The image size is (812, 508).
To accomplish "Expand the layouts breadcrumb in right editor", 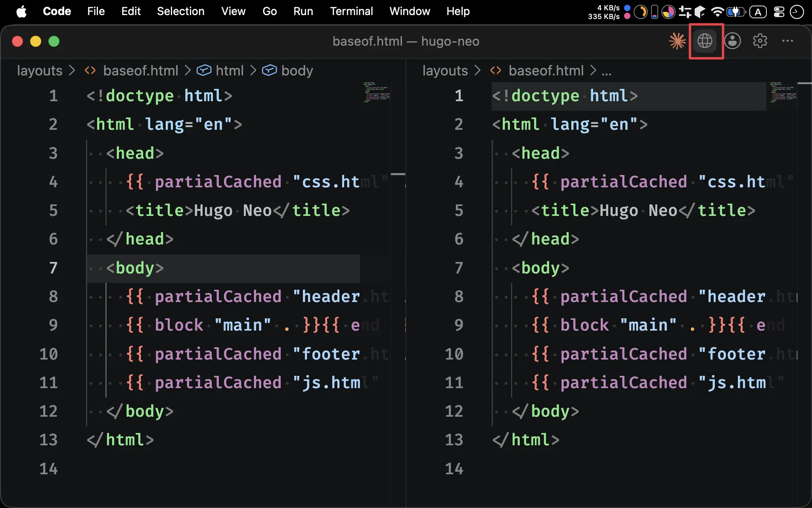I will tap(445, 70).
